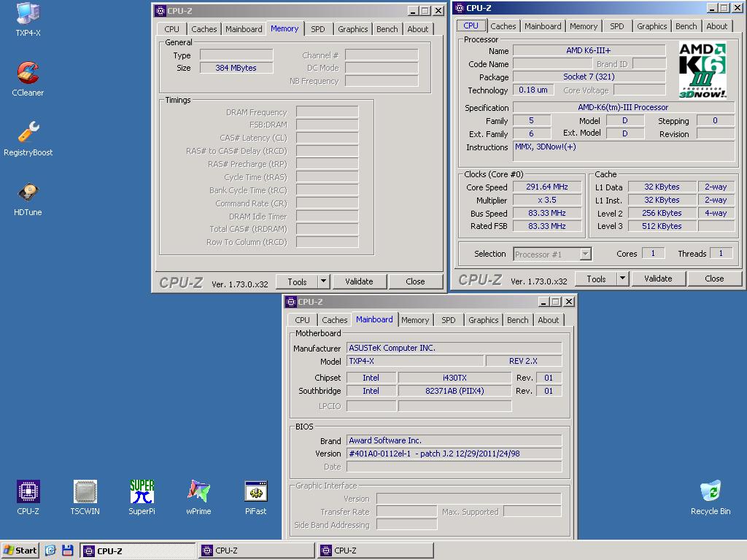Open Bench tab in Mainboard window
Screen dimensions: 747x560
(517, 320)
